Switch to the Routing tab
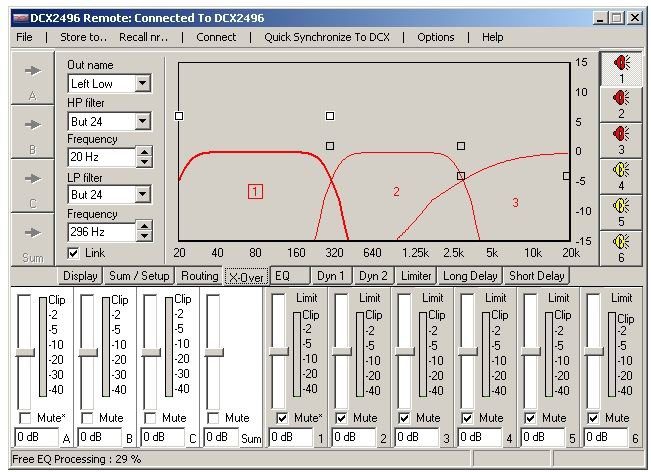The image size is (651, 472). (x=200, y=276)
